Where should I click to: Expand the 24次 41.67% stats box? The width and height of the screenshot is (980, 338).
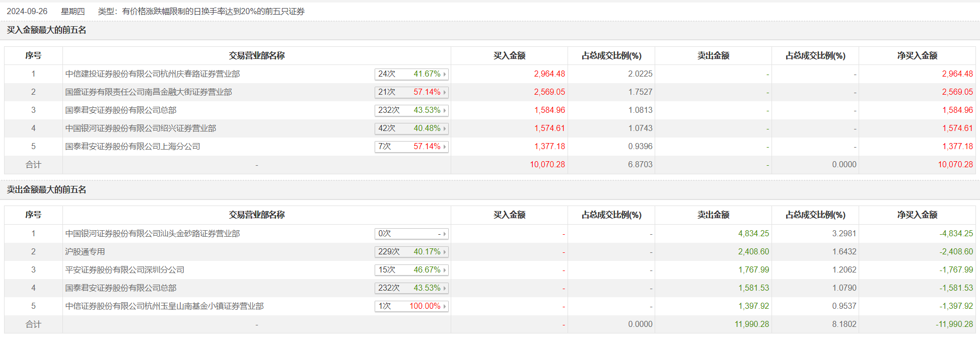tap(411, 74)
